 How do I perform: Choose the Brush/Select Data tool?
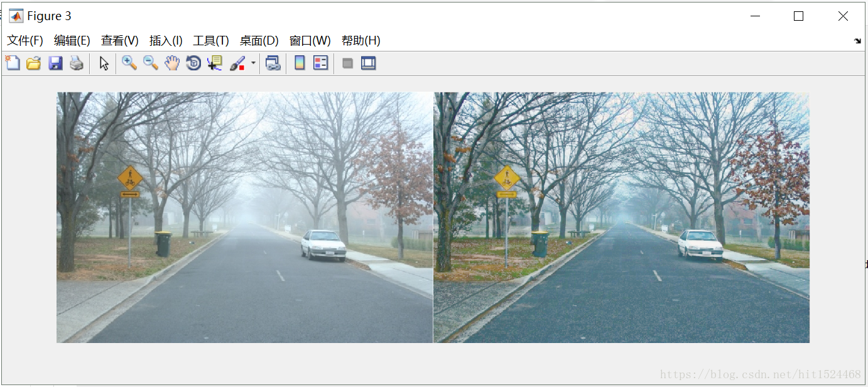coord(237,63)
